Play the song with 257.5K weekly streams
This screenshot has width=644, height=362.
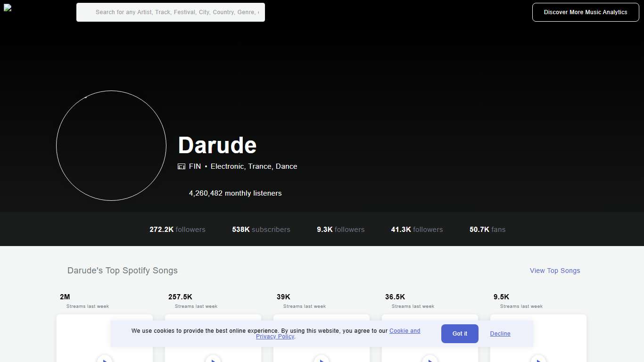click(x=213, y=360)
